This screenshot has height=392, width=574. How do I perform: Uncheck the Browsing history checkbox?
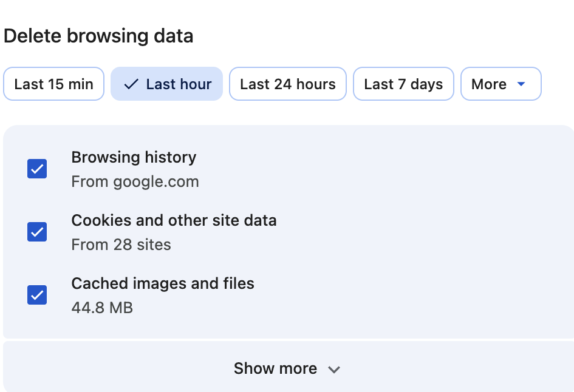[x=37, y=169]
